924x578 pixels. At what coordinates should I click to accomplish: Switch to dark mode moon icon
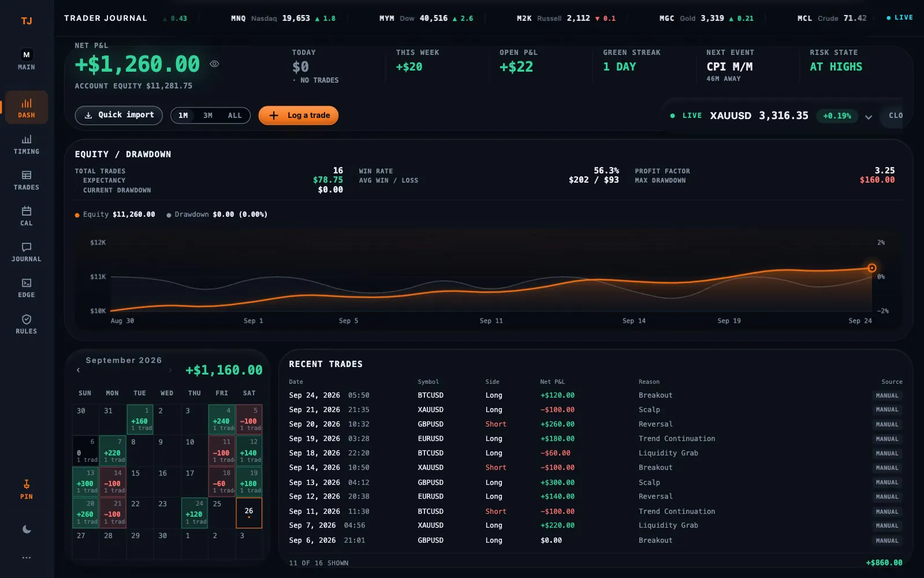(x=27, y=529)
